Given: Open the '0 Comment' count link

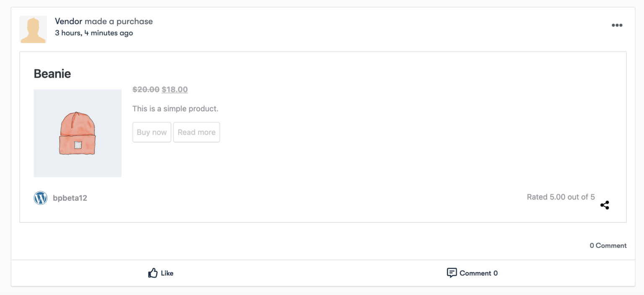Looking at the screenshot, I should (608, 245).
